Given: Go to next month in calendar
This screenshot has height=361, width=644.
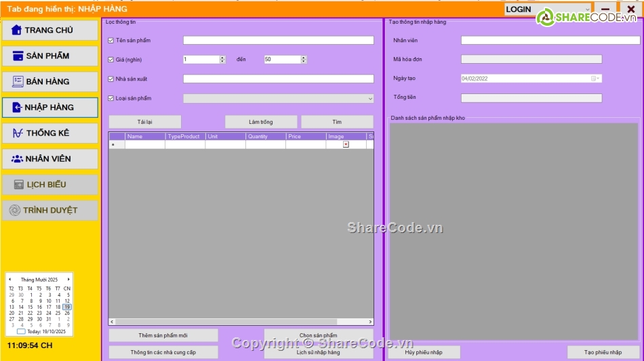Looking at the screenshot, I should pyautogui.click(x=68, y=279).
